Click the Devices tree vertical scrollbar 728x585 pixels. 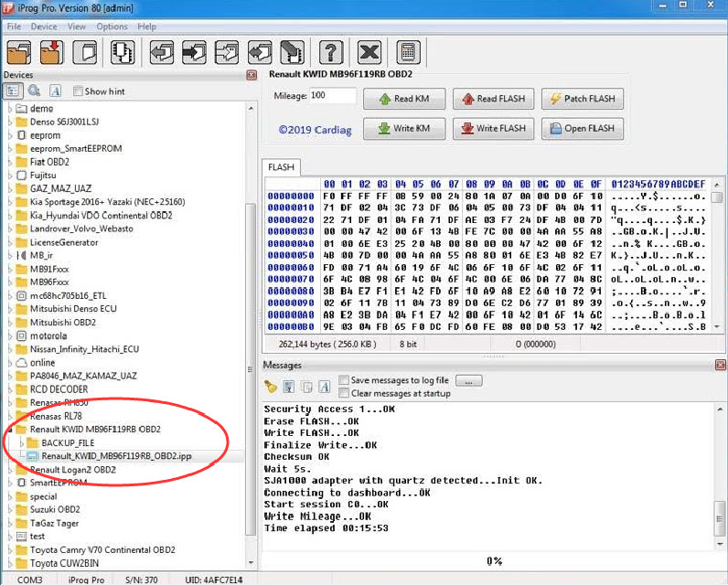[x=251, y=368]
